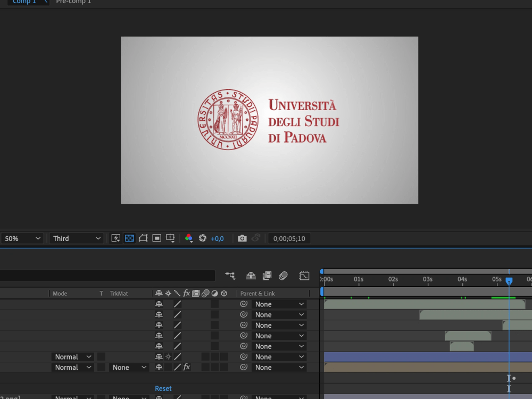Screen dimensions: 532x399
Task: Open the Parent None dropdown on the top layer row
Action: tap(279, 304)
